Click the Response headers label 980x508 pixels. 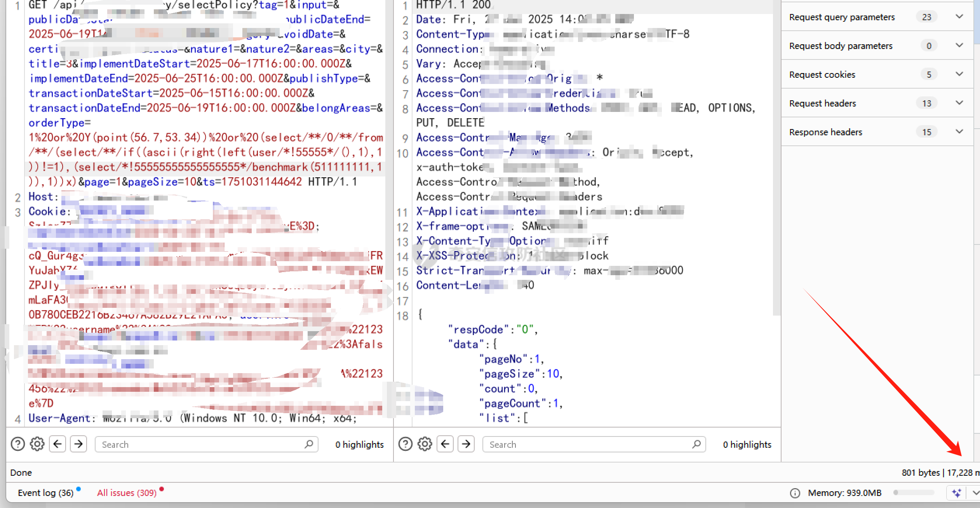point(825,132)
